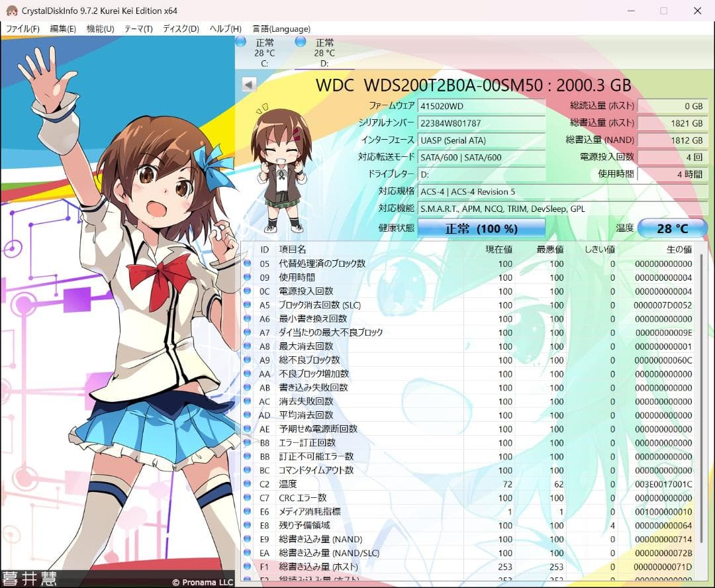Click the 使用時間 value 4 時間
Image resolution: width=715 pixels, height=588 pixels.
click(672, 174)
